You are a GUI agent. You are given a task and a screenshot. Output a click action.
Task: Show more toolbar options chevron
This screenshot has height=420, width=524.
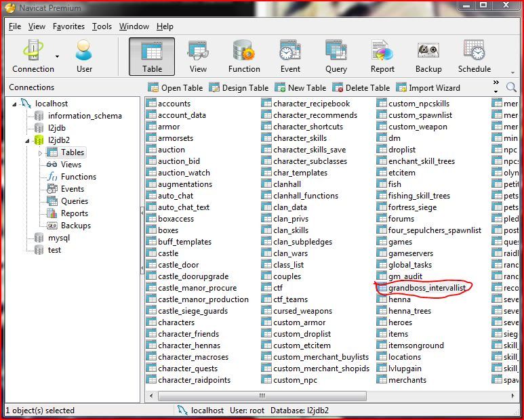coord(496,84)
